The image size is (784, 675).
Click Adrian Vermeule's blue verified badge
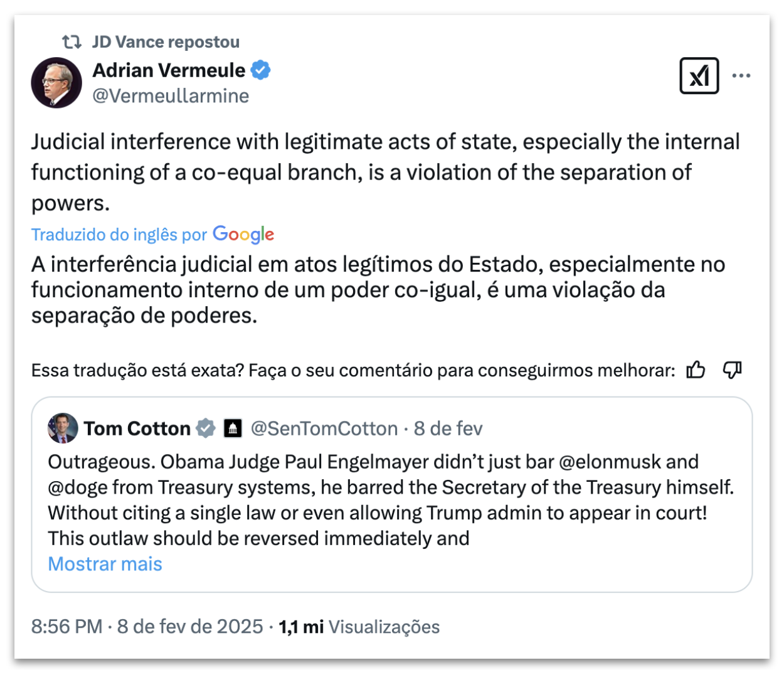261,70
